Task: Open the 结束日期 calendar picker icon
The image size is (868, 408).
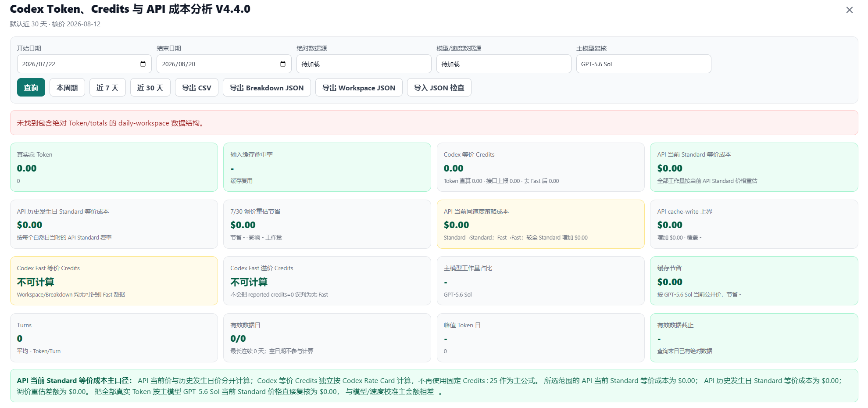Action: point(283,64)
